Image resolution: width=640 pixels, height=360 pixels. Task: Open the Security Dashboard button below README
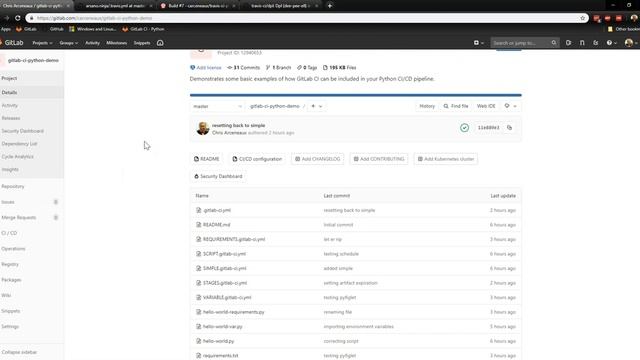218,176
